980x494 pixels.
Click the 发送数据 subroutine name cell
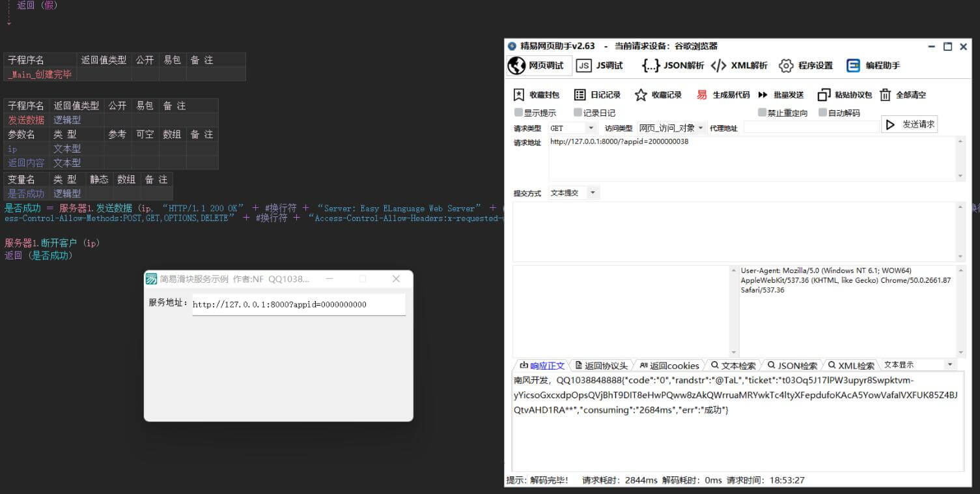(x=26, y=120)
